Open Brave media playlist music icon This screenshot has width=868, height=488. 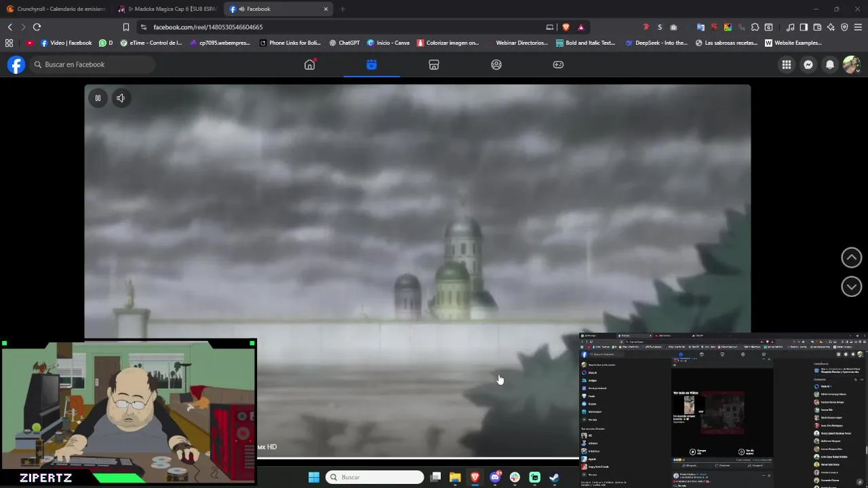click(x=790, y=27)
